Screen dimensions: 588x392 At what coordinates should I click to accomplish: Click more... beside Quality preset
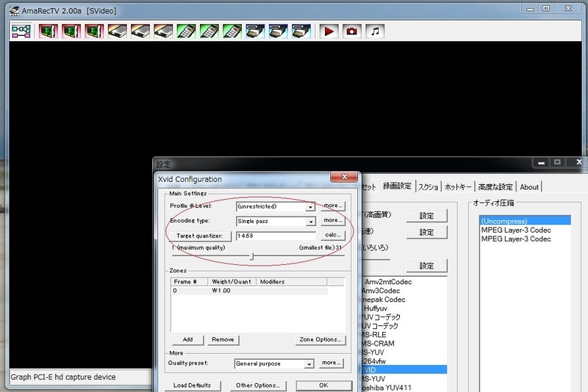(331, 363)
